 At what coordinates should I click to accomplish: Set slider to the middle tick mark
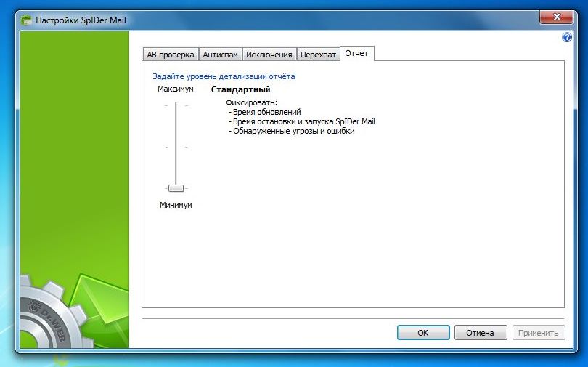coord(176,147)
